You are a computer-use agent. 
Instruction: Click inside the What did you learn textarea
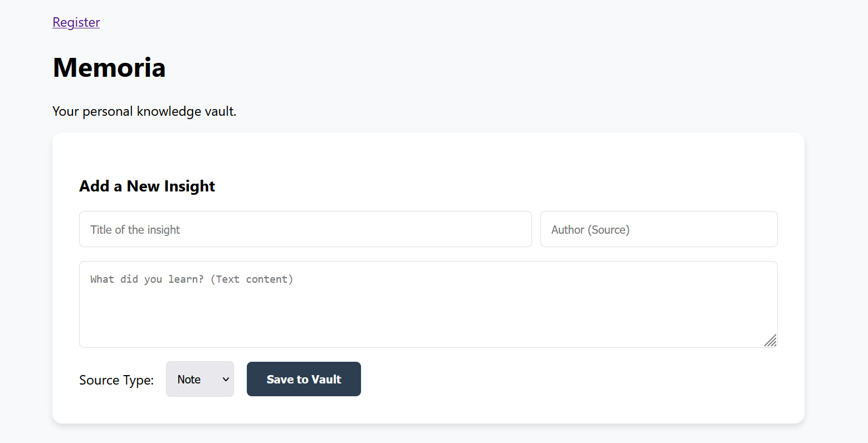point(428,304)
